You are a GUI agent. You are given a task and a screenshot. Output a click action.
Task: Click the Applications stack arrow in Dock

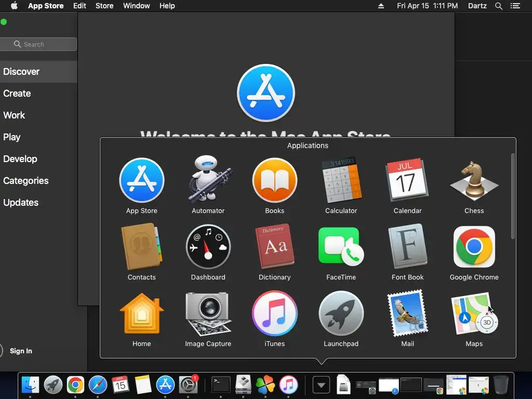point(321,385)
